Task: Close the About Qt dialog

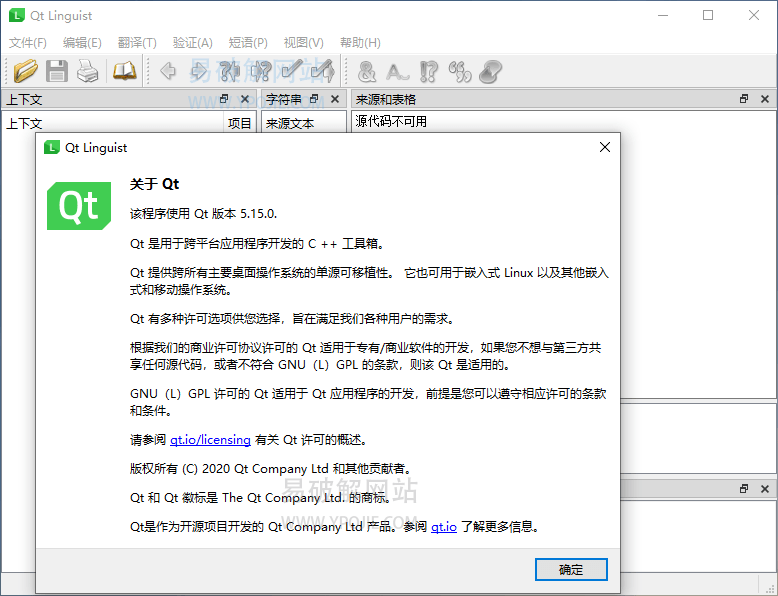Action: (604, 147)
